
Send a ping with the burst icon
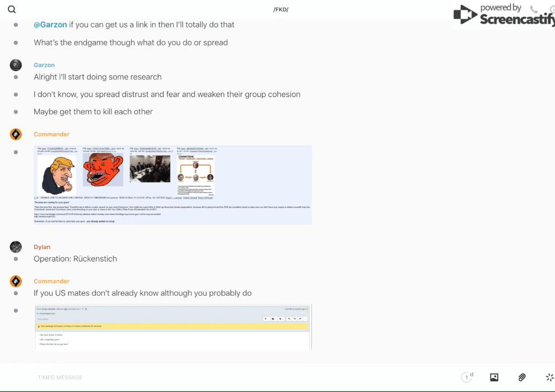pos(549,377)
